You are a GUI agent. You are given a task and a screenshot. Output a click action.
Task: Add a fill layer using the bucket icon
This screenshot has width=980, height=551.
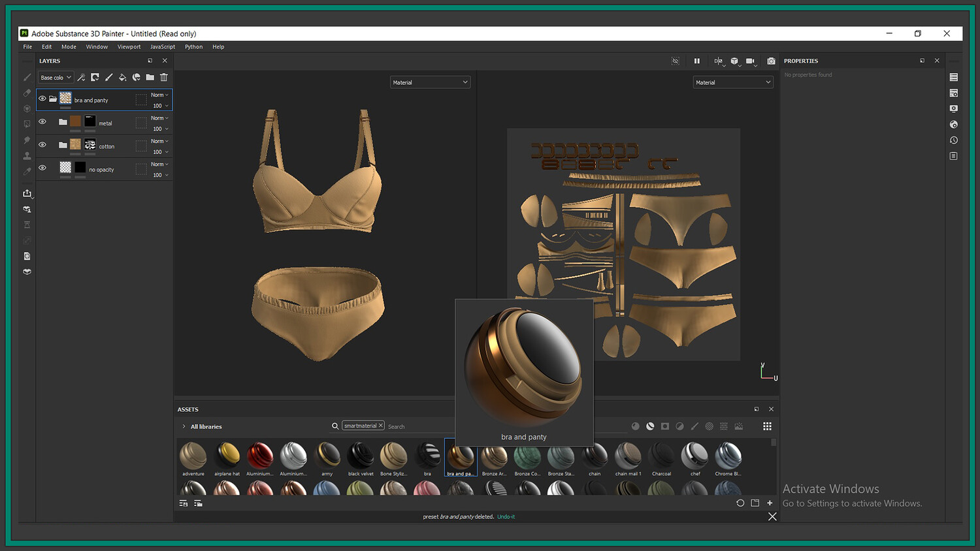click(122, 77)
